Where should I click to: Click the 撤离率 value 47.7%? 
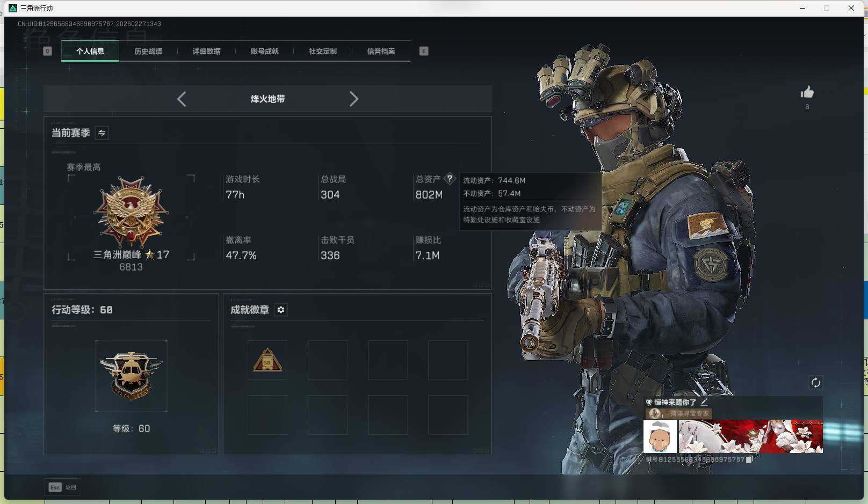(241, 255)
